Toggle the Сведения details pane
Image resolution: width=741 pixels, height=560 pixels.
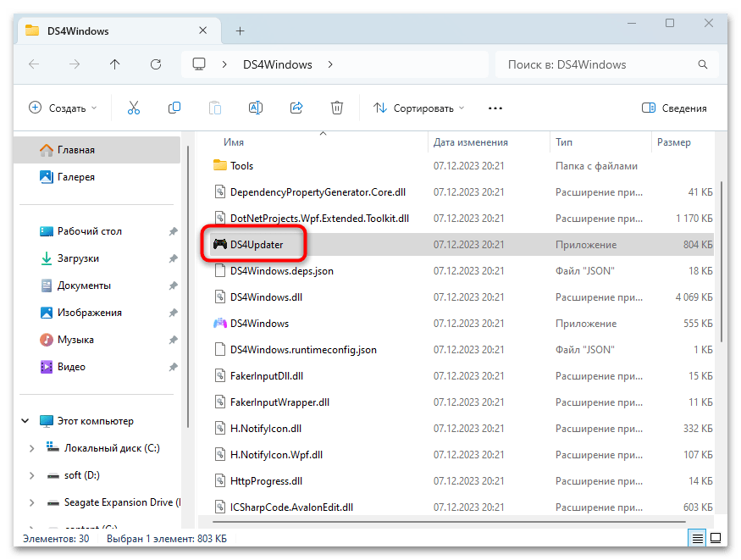(x=674, y=108)
